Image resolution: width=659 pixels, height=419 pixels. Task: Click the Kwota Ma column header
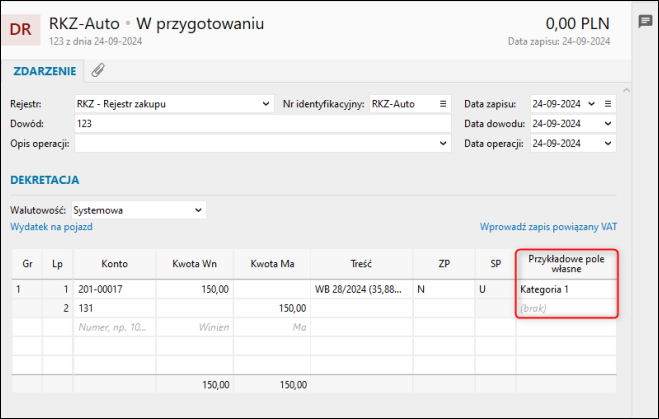tap(272, 264)
